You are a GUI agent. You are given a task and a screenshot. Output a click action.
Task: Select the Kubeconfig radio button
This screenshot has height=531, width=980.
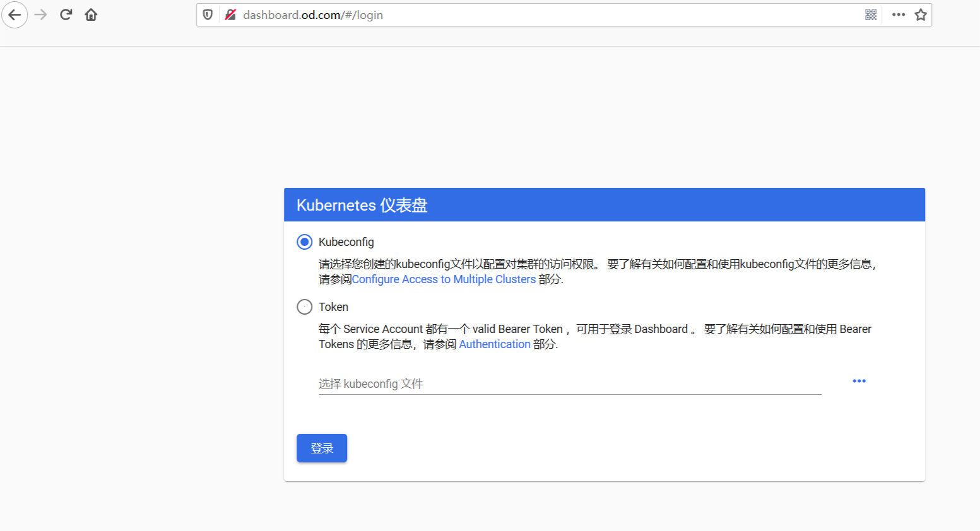coord(305,242)
